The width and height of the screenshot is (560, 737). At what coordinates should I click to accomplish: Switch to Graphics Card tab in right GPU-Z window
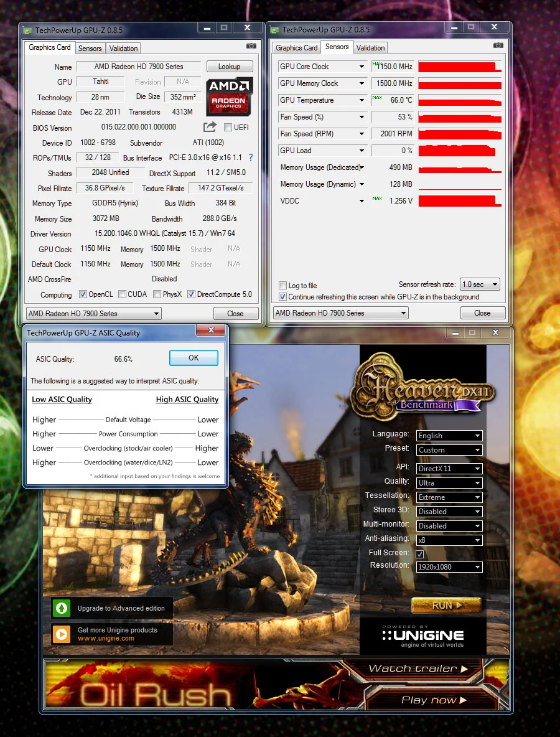tap(296, 48)
